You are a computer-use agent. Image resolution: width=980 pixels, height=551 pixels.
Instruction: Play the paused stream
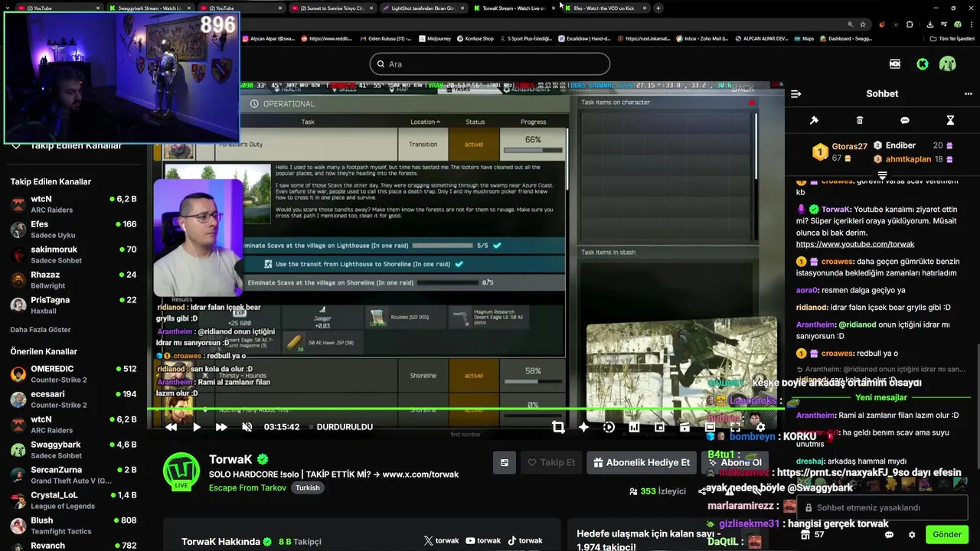point(197,427)
